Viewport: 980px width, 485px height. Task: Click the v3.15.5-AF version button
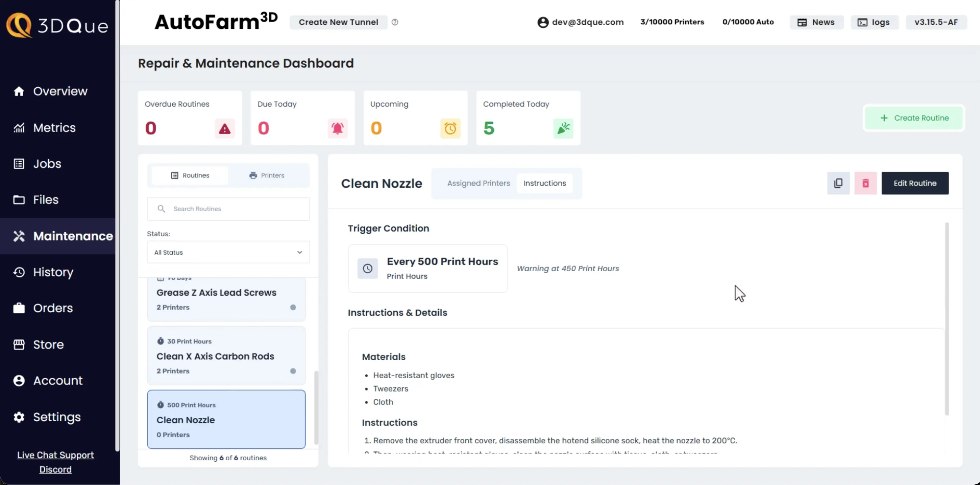pyautogui.click(x=936, y=22)
